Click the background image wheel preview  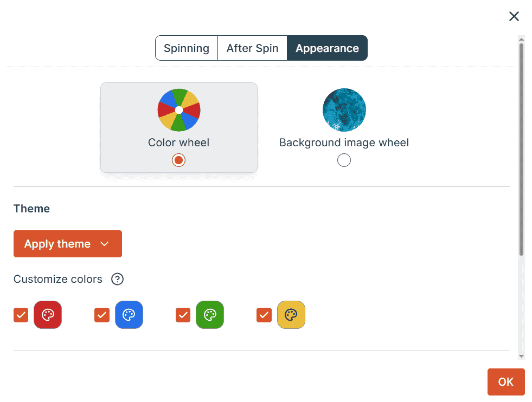click(x=344, y=110)
